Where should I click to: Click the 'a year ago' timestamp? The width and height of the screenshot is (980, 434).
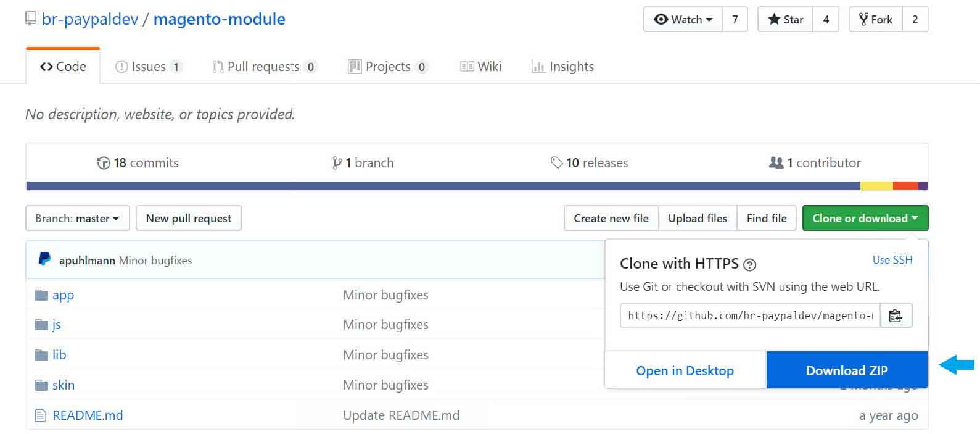point(889,416)
